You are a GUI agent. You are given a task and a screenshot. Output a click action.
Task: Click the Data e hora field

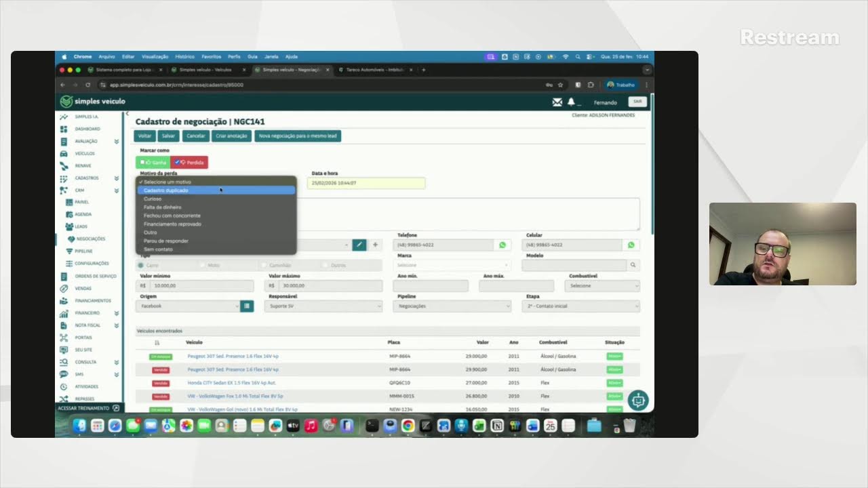point(366,183)
